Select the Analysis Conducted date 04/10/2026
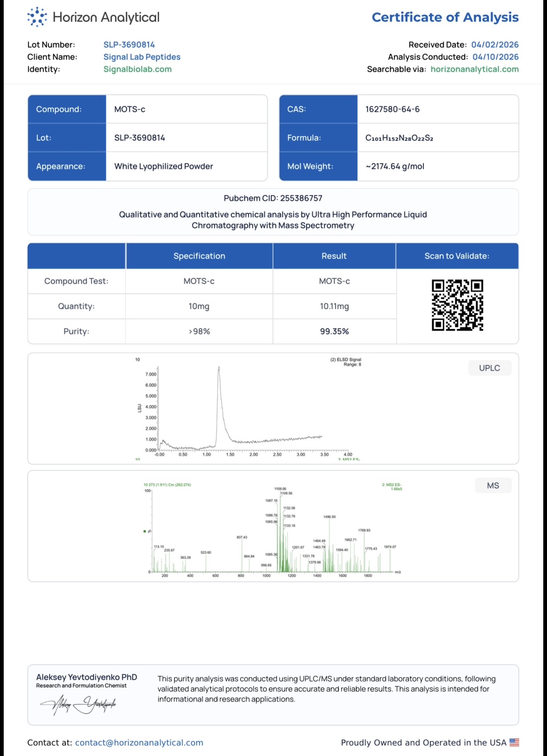This screenshot has width=547, height=756. (x=496, y=57)
